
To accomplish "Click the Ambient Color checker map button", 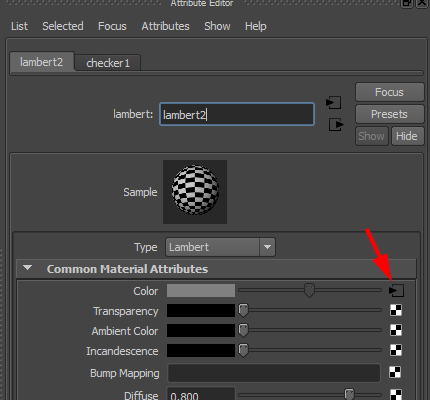I will click(x=396, y=330).
